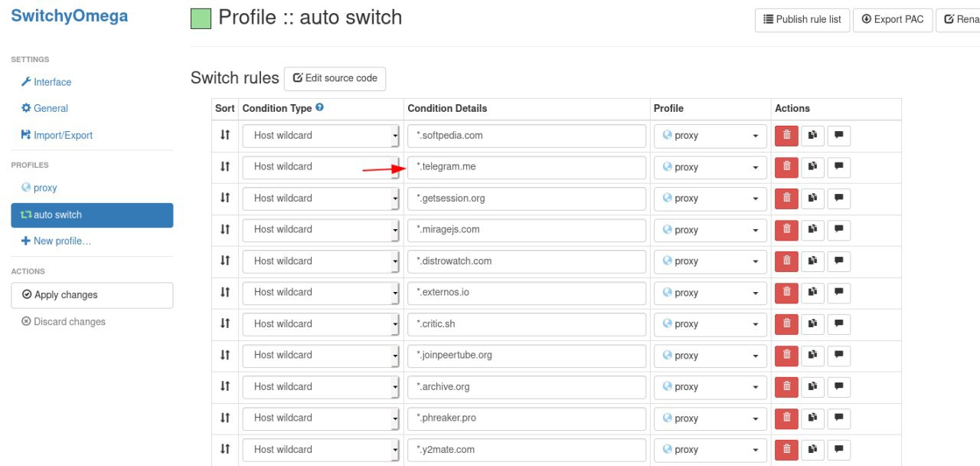Viewport: 980px width, 466px height.
Task: Click the sort handle for *.softpedia.com row
Action: point(225,134)
